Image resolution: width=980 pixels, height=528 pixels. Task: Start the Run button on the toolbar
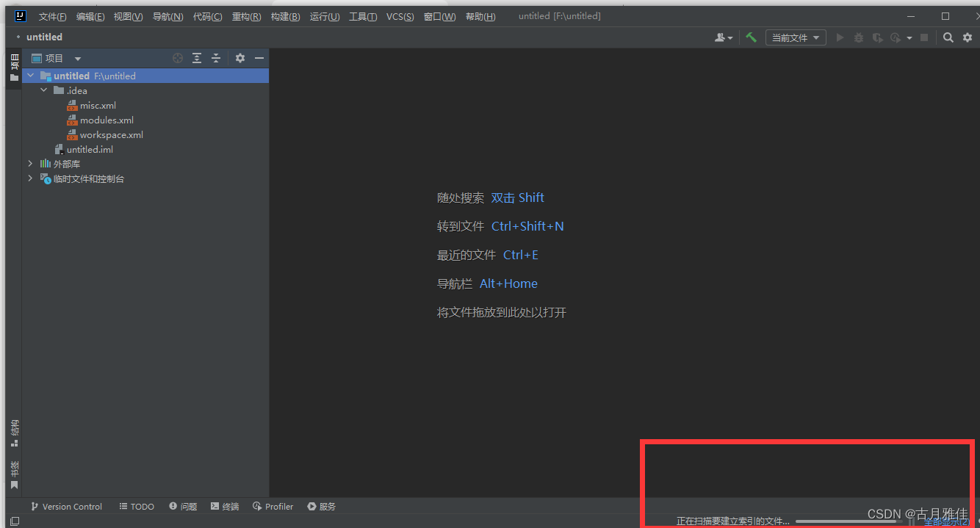point(840,37)
